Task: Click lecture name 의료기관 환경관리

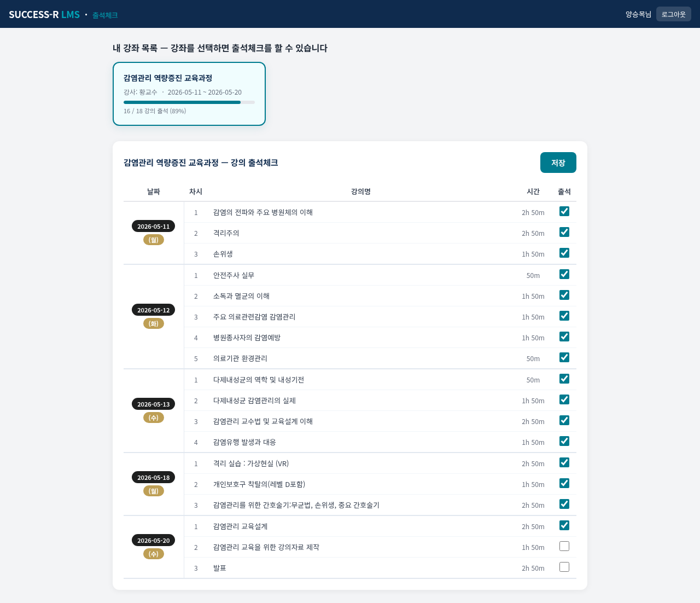Action: coord(241,358)
